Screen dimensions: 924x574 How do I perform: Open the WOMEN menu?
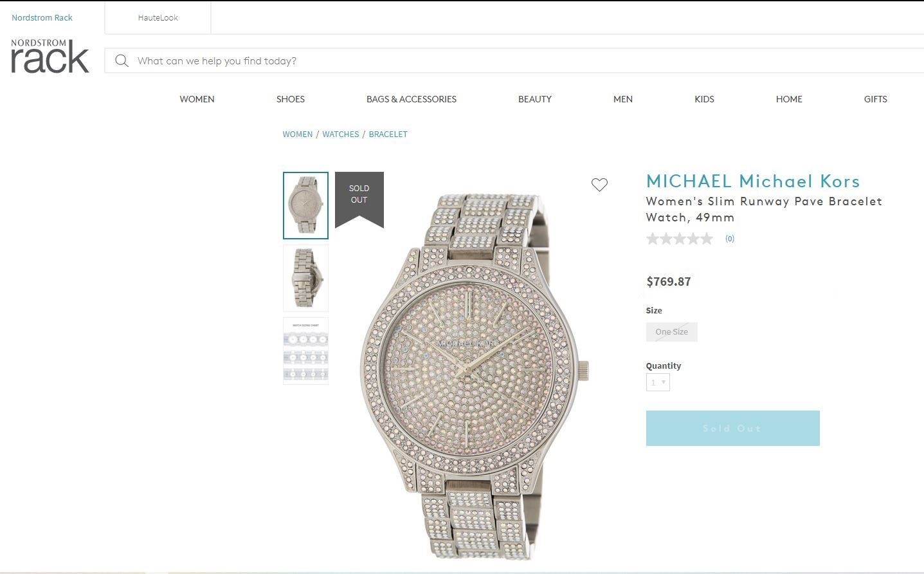tap(197, 99)
